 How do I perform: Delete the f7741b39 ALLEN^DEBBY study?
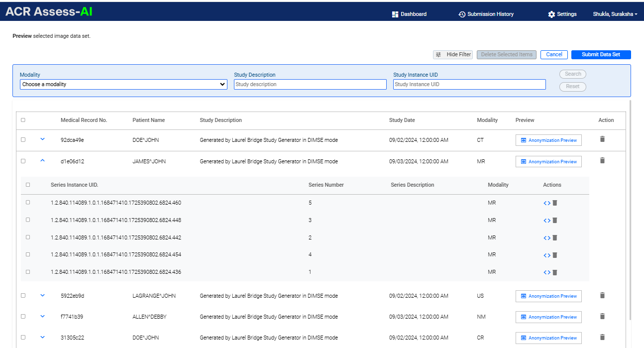602,316
